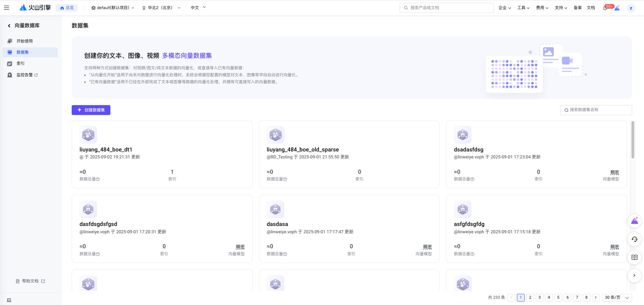Open the default(默认项目) project dropdown
Viewport: 644px width, 305px height.
pyautogui.click(x=113, y=8)
